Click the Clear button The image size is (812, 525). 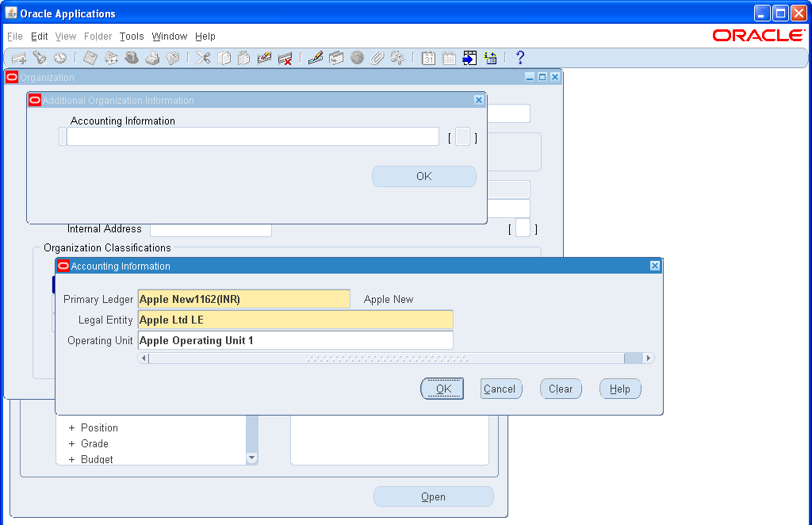[561, 389]
